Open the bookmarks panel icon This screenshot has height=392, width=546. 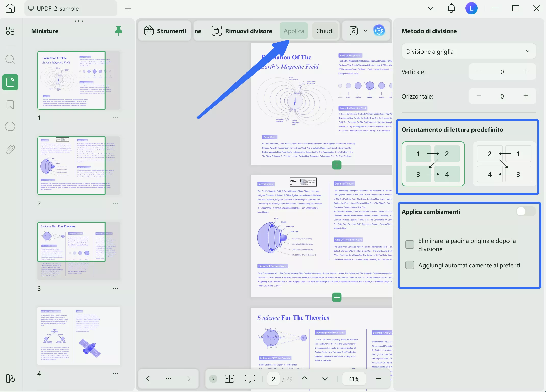[10, 105]
